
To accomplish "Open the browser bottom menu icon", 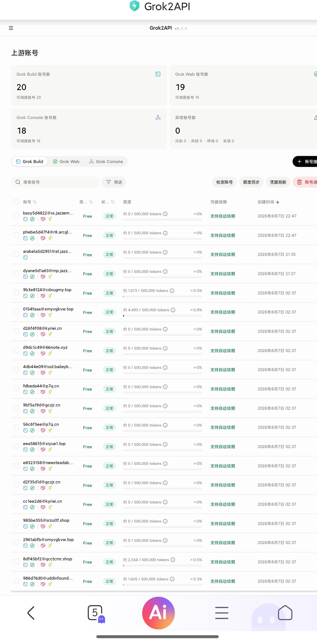I will 222,613.
